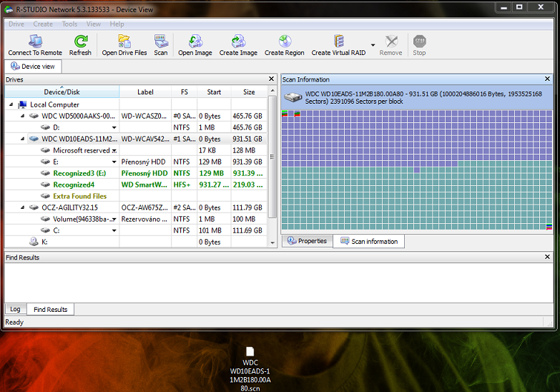Open the dropdown arrow for D: partition
560x392 pixels.
click(114, 127)
